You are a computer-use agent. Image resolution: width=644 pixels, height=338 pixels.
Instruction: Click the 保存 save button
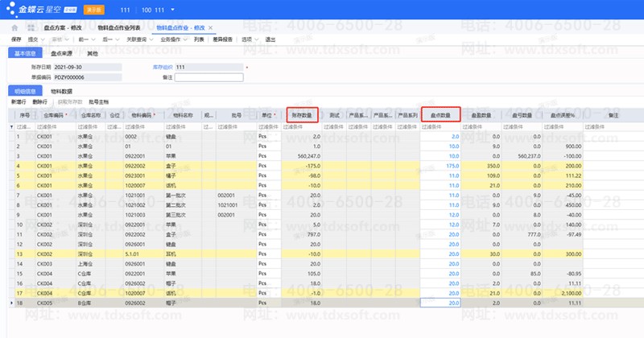click(x=15, y=39)
